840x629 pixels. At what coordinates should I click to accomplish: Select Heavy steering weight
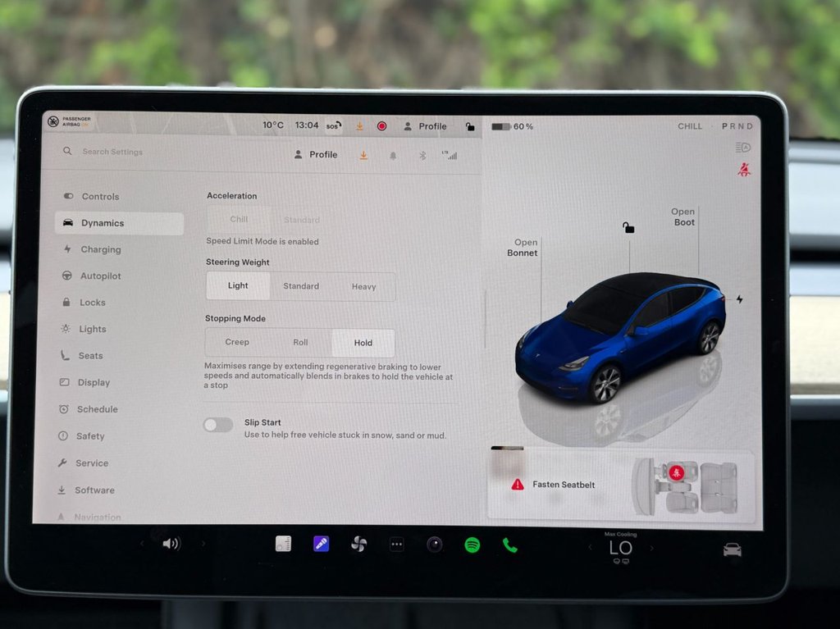point(364,285)
